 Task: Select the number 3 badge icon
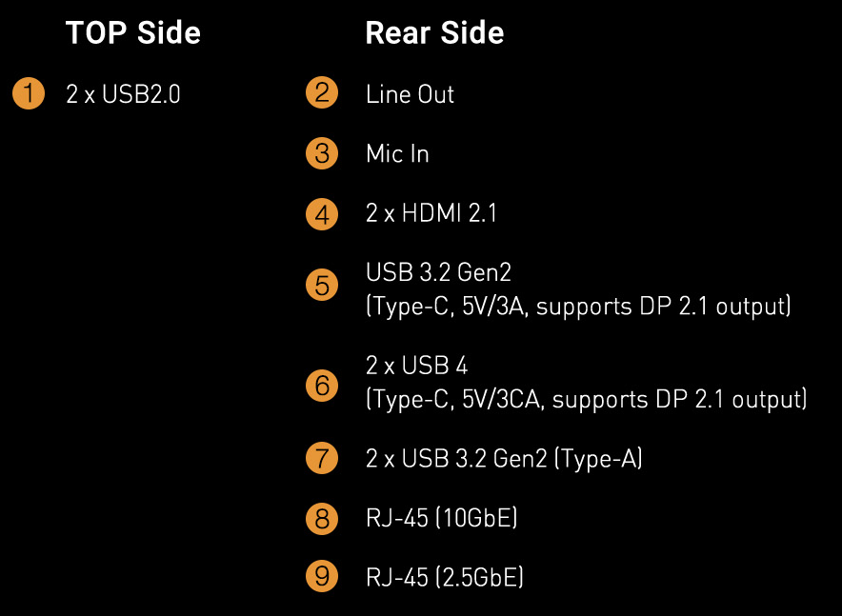click(322, 154)
